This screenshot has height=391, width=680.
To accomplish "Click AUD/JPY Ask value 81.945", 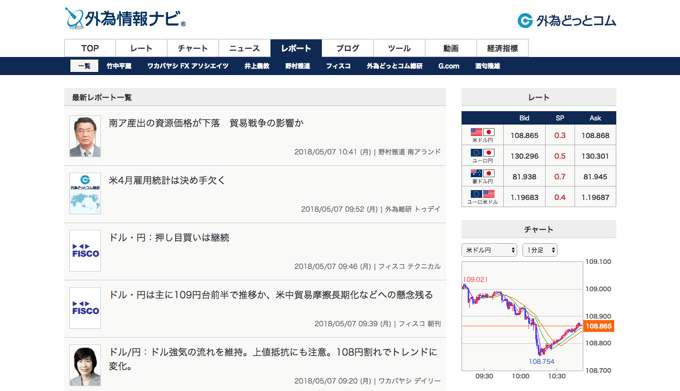I will (x=595, y=177).
